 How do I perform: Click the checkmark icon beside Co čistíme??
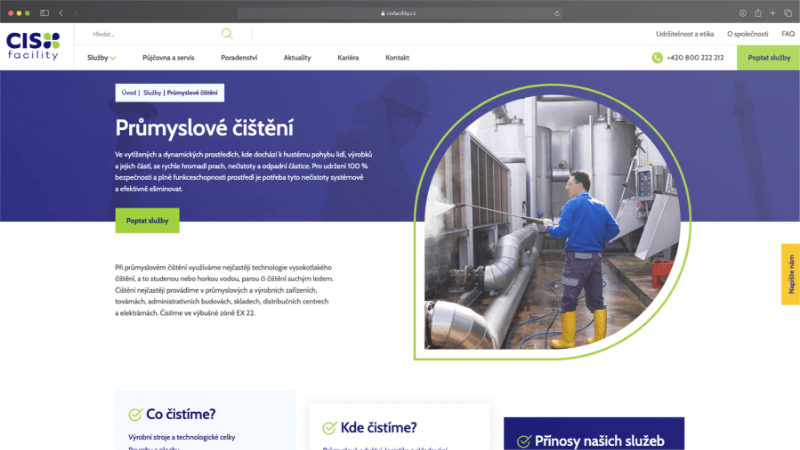[135, 414]
